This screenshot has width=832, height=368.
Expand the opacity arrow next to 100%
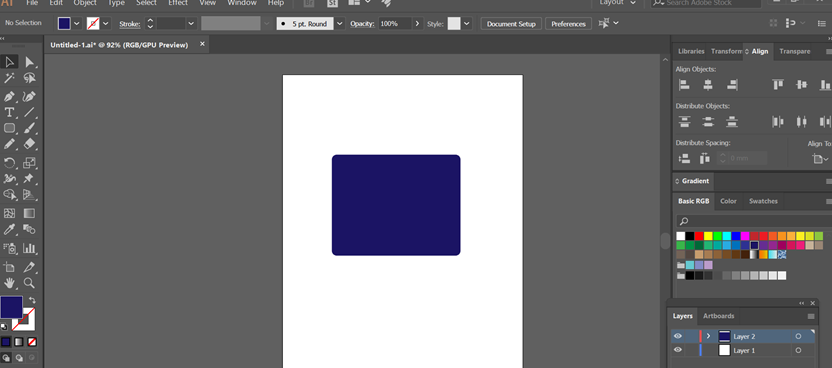click(417, 23)
